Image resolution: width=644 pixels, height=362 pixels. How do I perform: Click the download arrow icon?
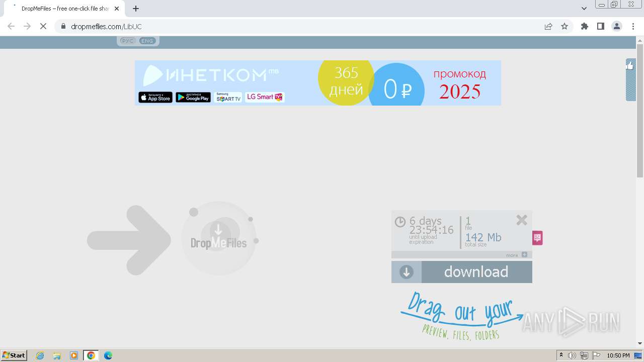(407, 272)
